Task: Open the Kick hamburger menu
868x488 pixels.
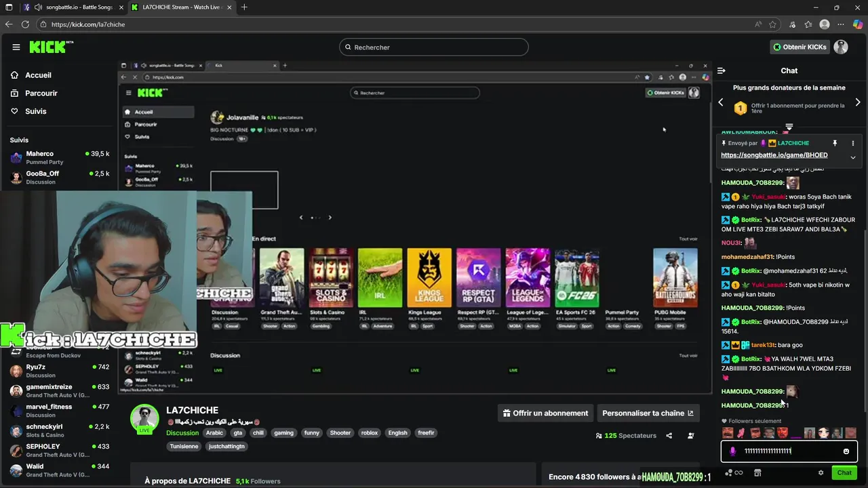Action: 16,47
